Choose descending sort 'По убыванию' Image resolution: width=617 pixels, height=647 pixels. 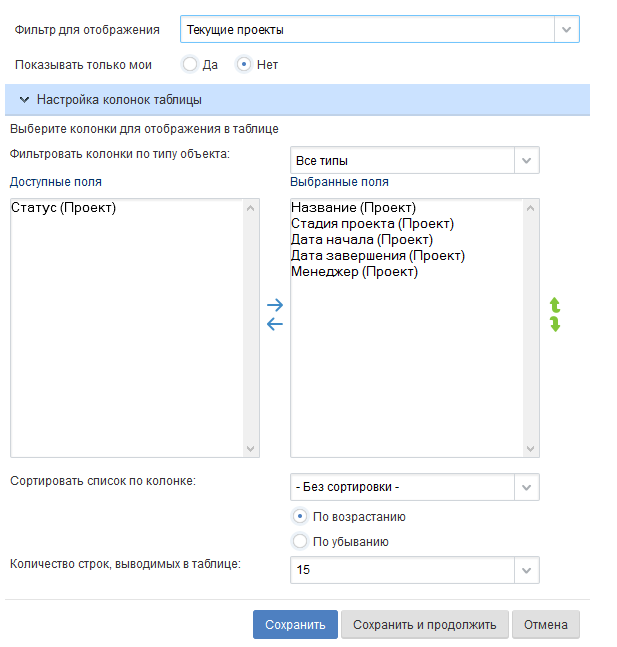point(299,541)
